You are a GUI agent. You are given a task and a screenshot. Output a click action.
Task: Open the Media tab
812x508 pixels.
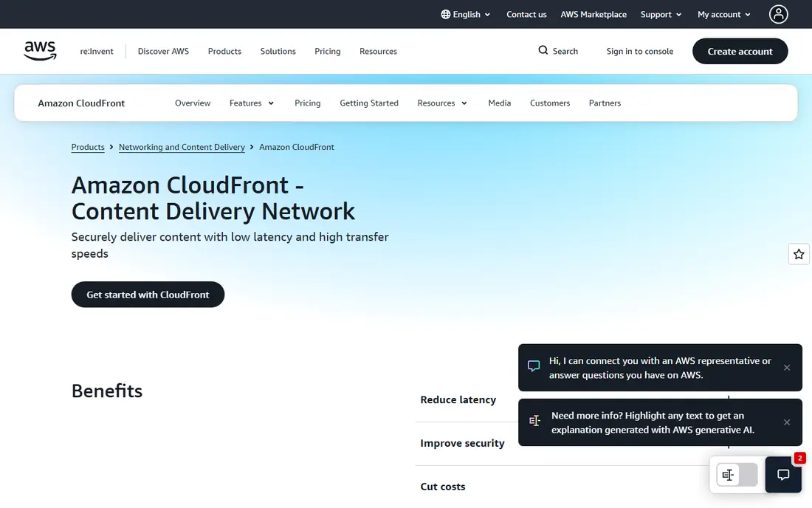click(x=499, y=103)
